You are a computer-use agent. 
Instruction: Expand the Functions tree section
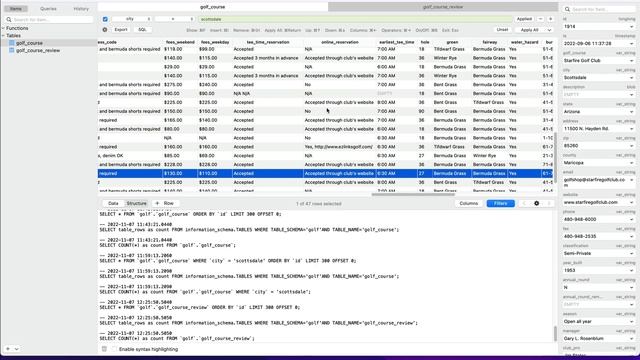tap(3, 28)
